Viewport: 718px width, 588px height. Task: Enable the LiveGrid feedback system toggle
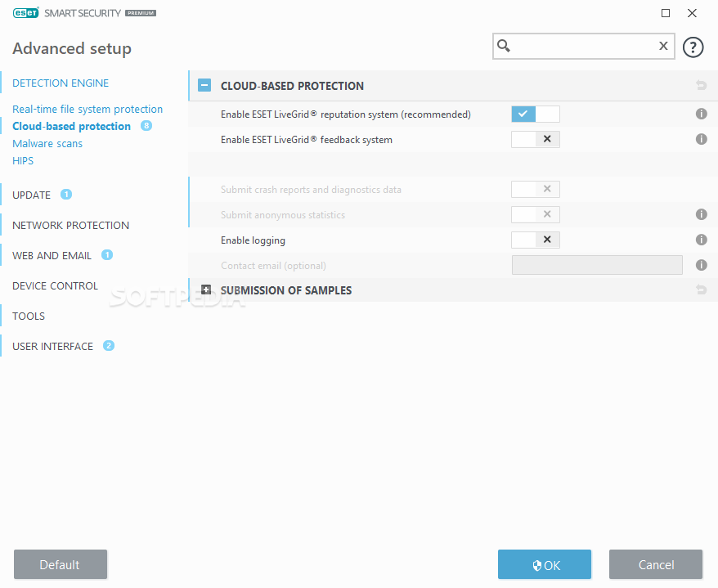point(536,139)
